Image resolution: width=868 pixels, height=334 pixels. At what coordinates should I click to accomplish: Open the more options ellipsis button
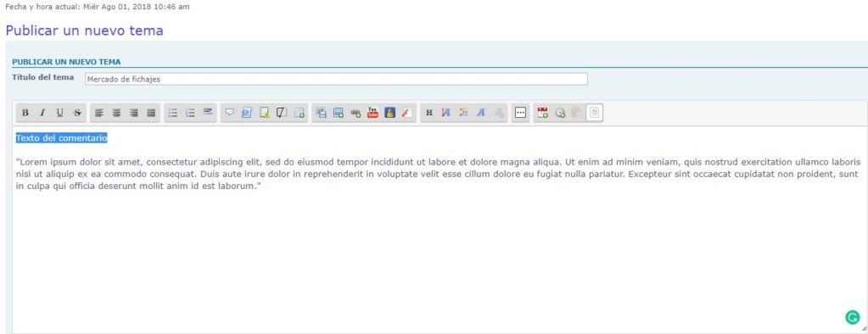pyautogui.click(x=520, y=113)
